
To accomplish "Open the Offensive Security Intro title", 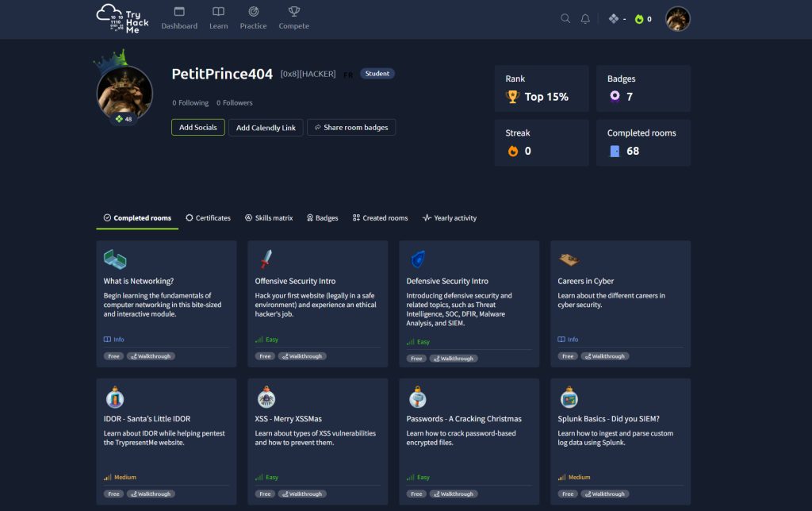I will click(x=295, y=281).
